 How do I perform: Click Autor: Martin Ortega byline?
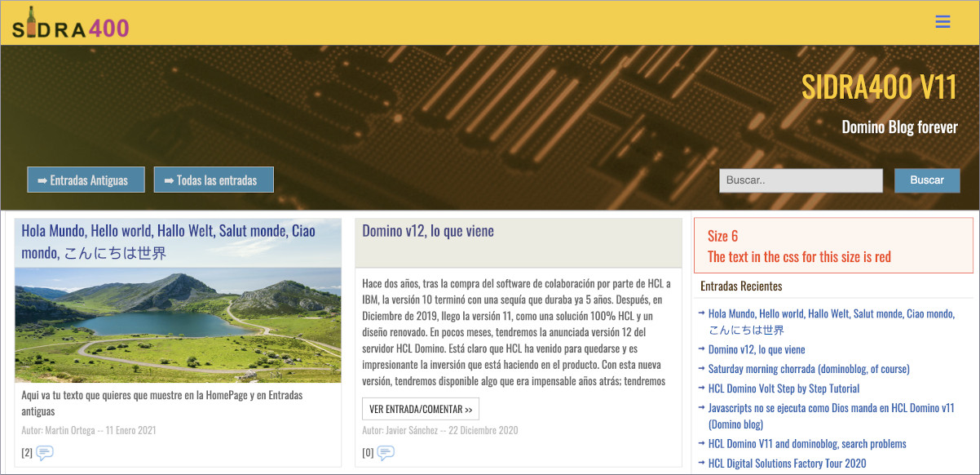(x=89, y=430)
